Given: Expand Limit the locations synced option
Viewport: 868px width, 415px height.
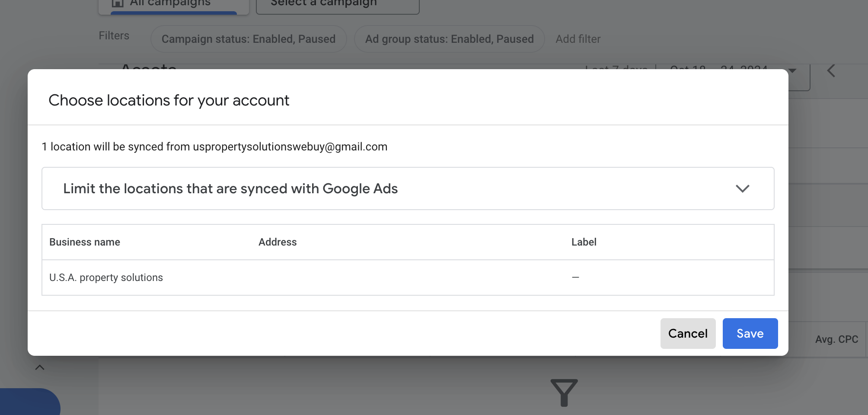Looking at the screenshot, I should click(408, 188).
